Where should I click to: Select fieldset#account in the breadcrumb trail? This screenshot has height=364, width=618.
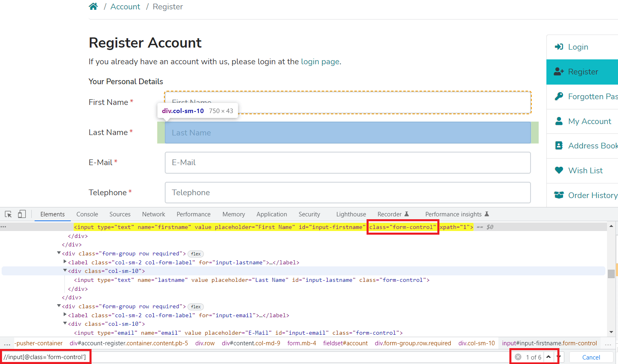[345, 343]
